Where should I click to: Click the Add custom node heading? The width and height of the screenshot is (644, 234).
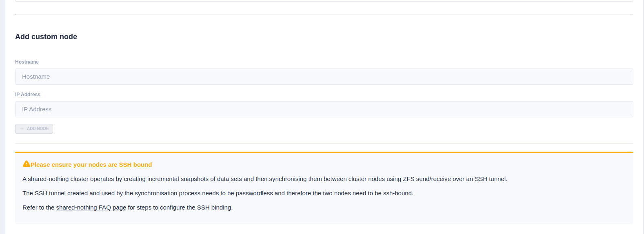point(46,37)
